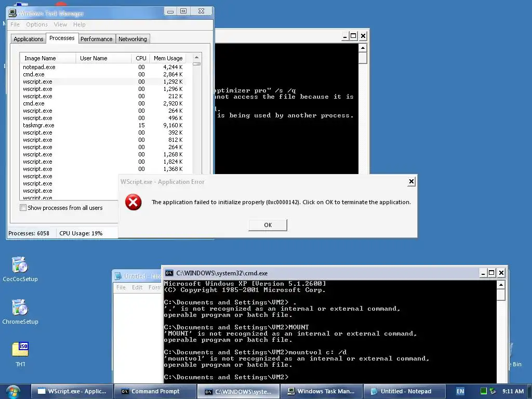
Task: Toggle Show processes from all users checkbox
Action: coord(23,208)
